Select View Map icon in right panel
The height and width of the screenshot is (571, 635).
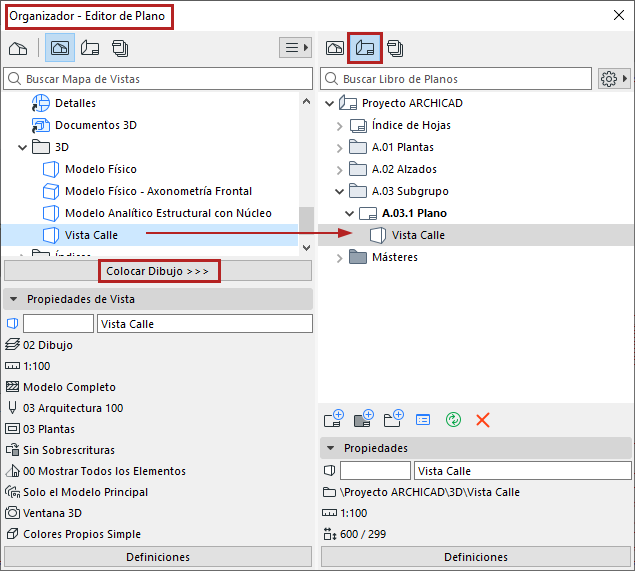[335, 48]
